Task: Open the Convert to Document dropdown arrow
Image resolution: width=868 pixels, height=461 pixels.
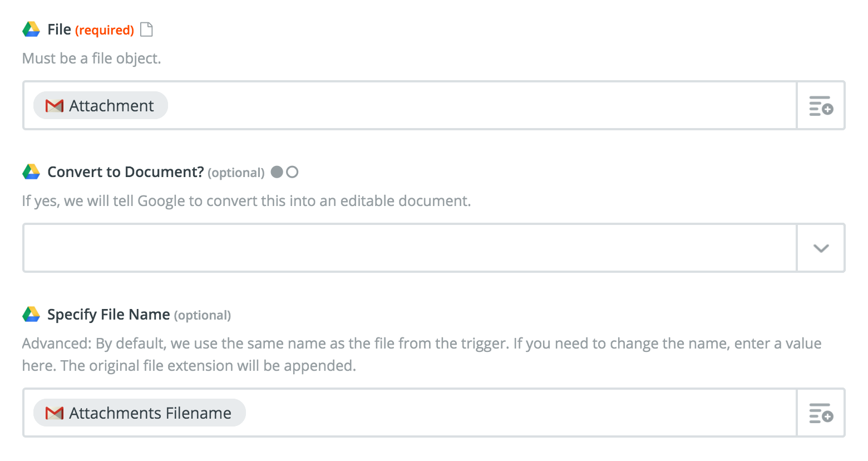Action: [x=821, y=248]
